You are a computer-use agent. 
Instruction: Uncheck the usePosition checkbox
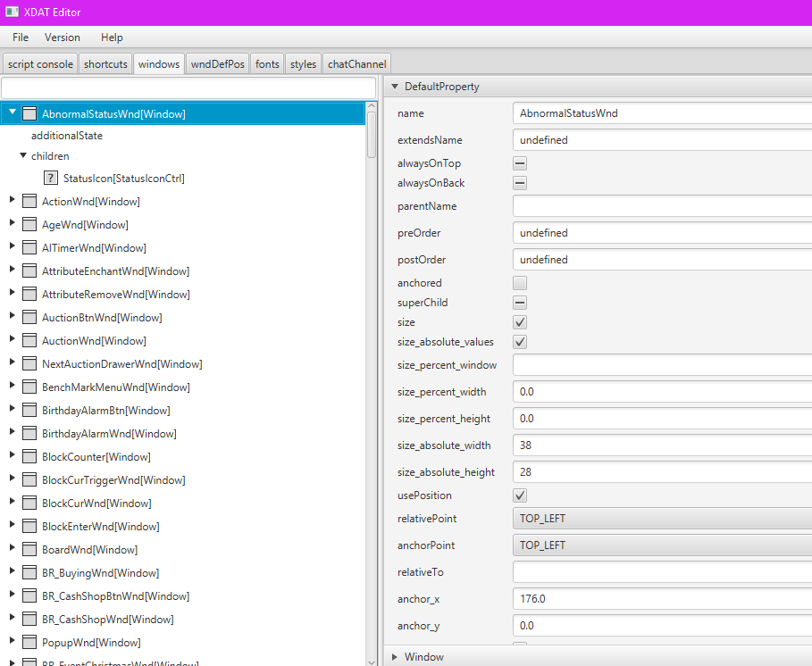[x=520, y=495]
